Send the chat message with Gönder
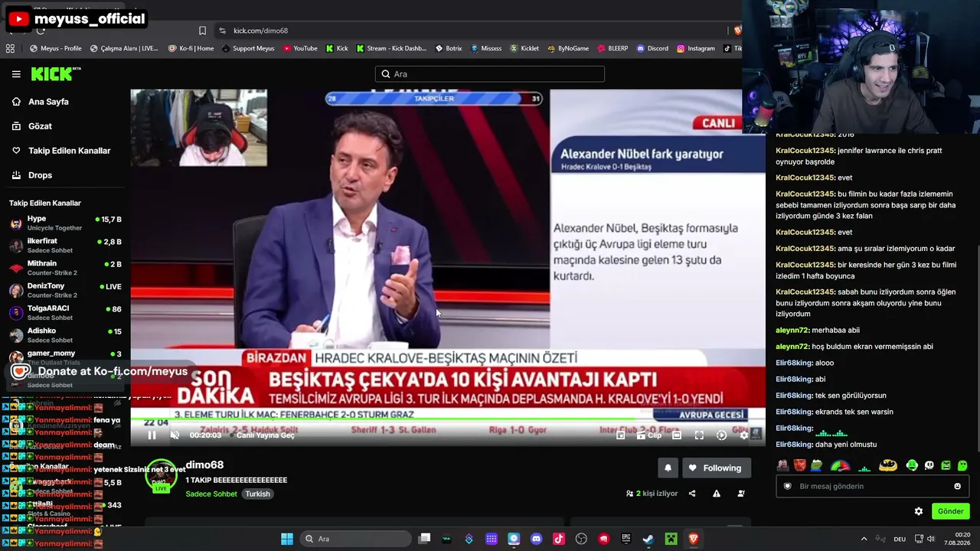Viewport: 980px width, 551px height. click(950, 511)
